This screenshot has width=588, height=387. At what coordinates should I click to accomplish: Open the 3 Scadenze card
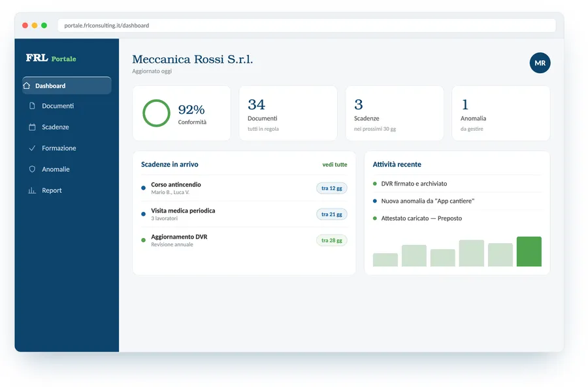(x=395, y=113)
